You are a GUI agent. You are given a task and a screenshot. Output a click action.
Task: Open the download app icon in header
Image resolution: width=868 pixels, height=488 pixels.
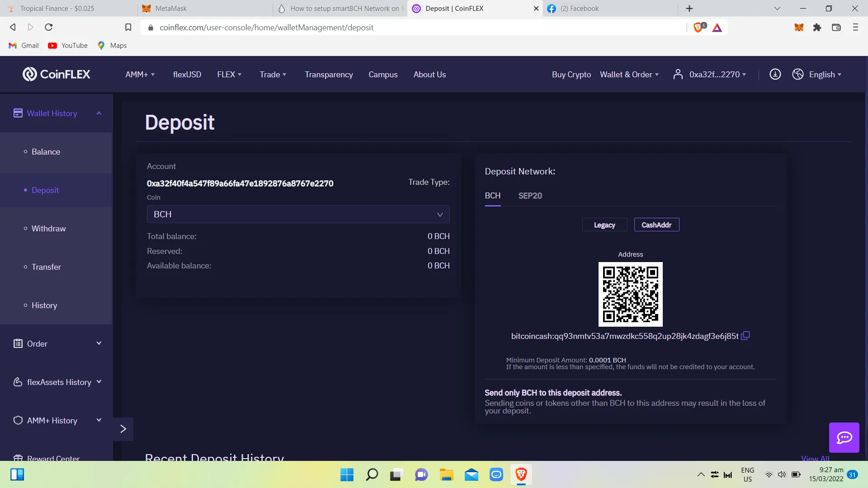point(775,74)
